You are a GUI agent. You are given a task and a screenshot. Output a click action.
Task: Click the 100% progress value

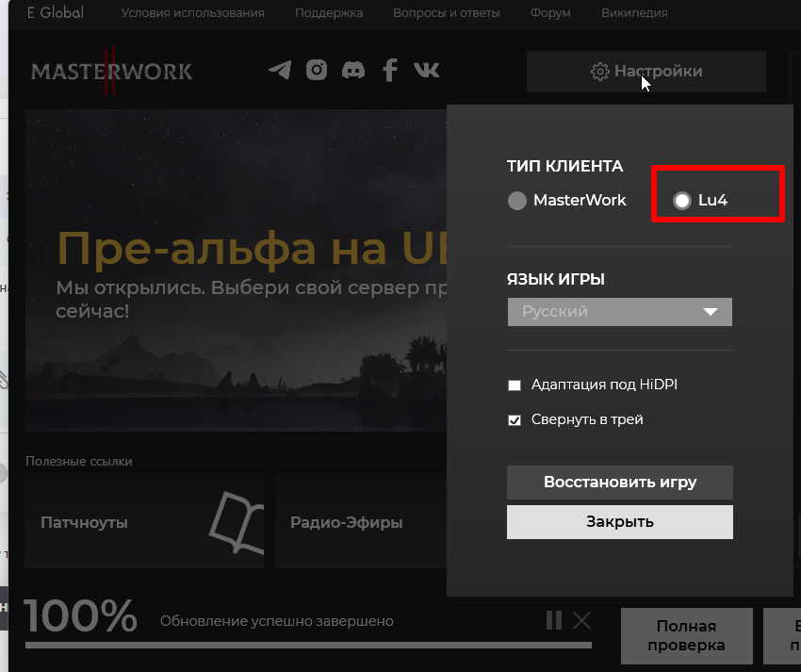pos(81,615)
